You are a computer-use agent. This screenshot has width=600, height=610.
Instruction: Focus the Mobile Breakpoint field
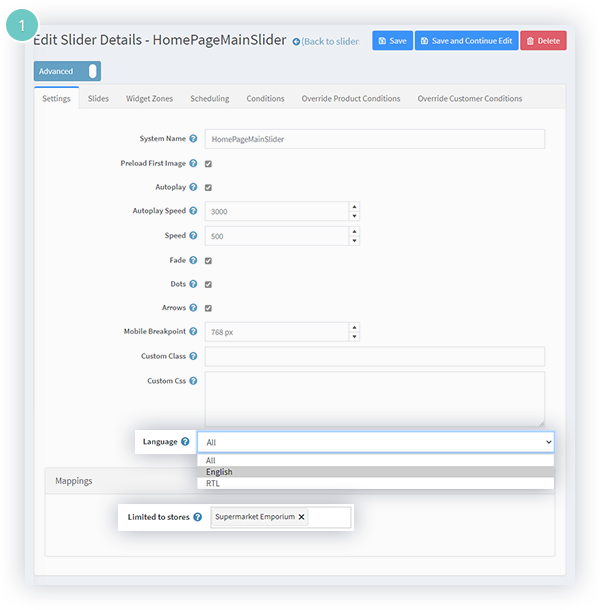[277, 332]
